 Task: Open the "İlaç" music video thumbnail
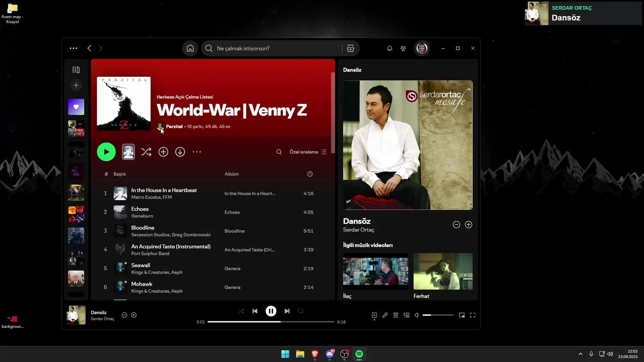[x=376, y=271]
